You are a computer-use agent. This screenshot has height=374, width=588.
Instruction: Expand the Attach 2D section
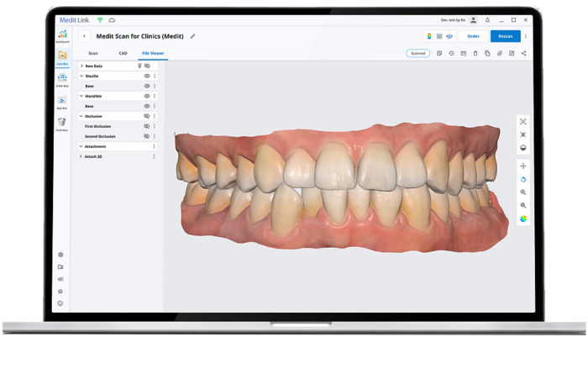[x=81, y=156]
